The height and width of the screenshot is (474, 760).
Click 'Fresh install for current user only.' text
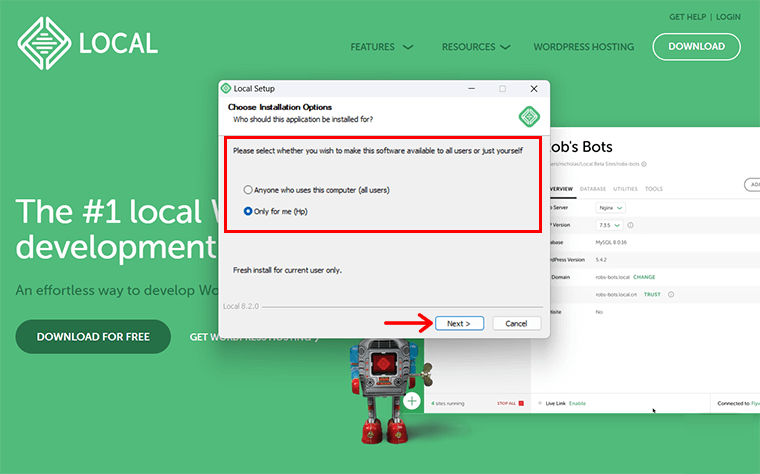tap(287, 270)
